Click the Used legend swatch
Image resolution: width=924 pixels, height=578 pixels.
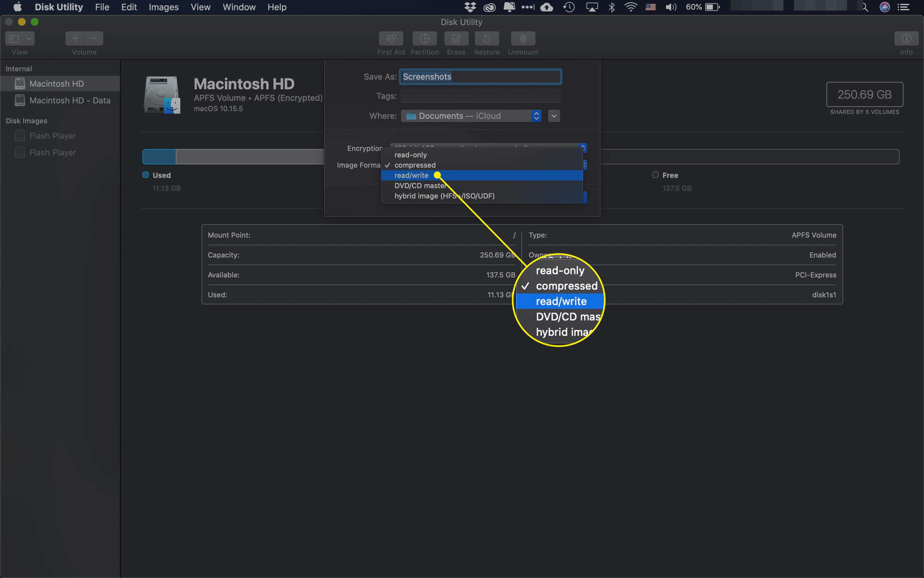[145, 175]
